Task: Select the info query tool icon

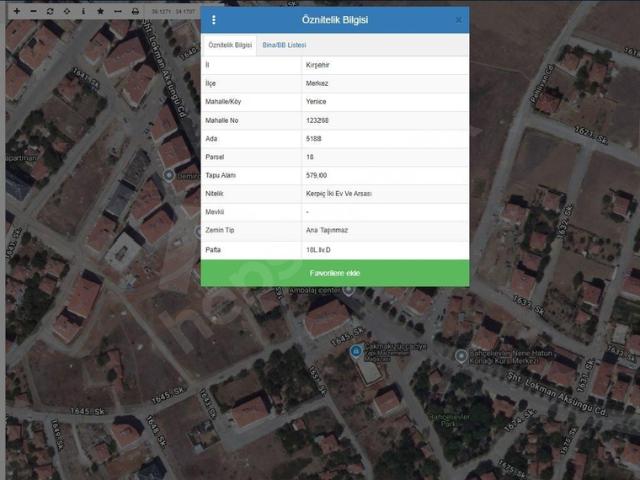Action: coord(83,11)
